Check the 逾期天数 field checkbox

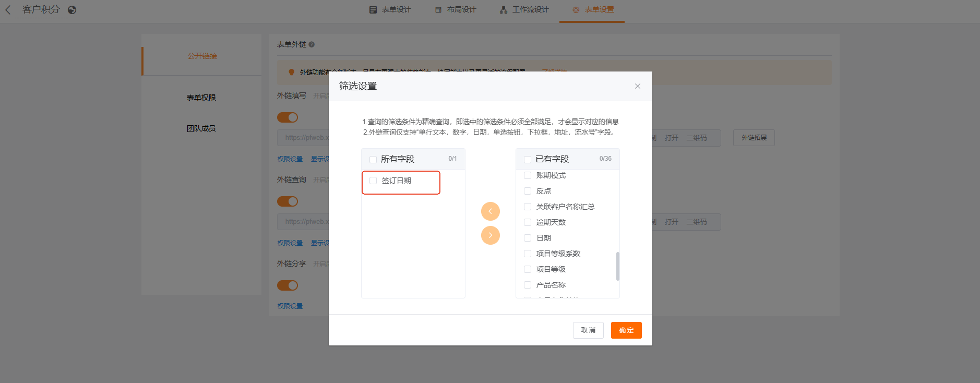pos(528,222)
